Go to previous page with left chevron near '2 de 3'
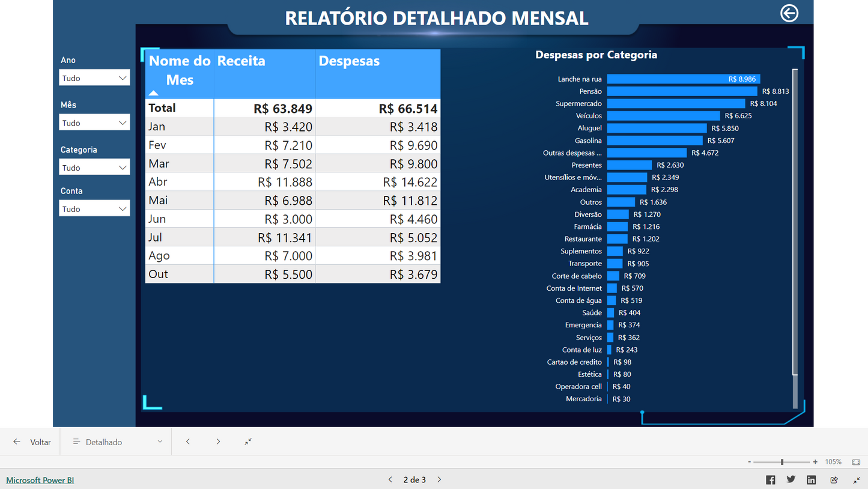 [x=390, y=479]
